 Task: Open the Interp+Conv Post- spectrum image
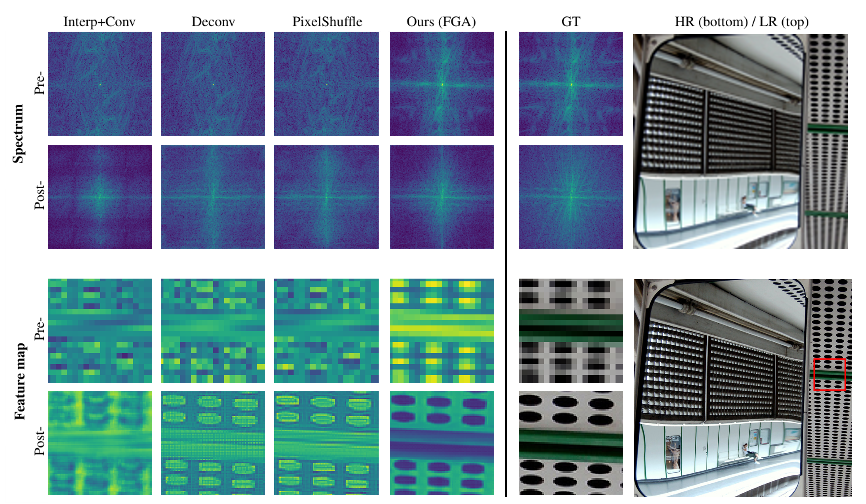tap(100, 197)
